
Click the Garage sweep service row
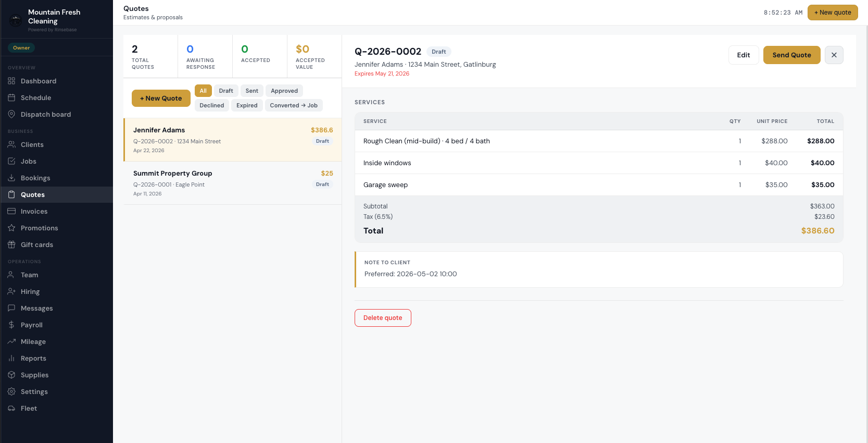pyautogui.click(x=599, y=185)
